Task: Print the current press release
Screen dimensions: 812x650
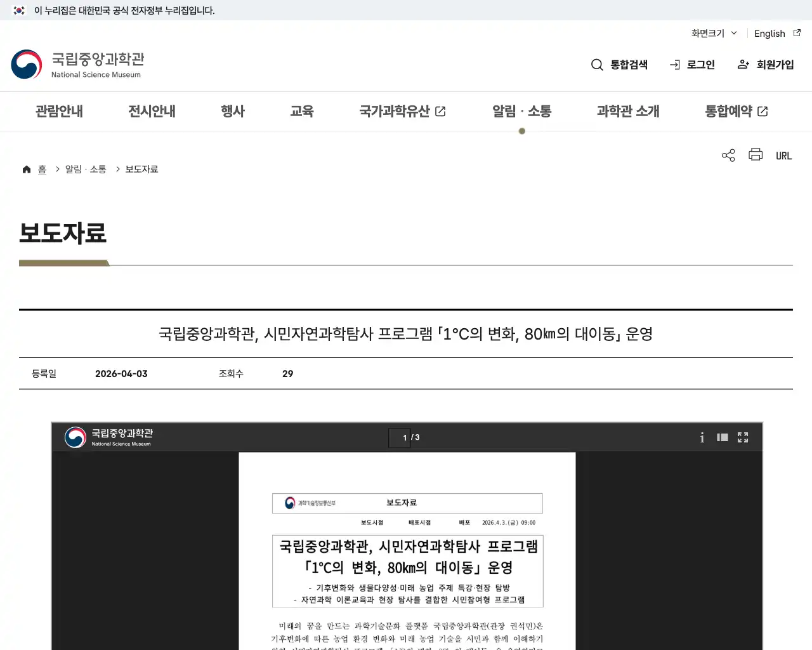Action: [755, 155]
